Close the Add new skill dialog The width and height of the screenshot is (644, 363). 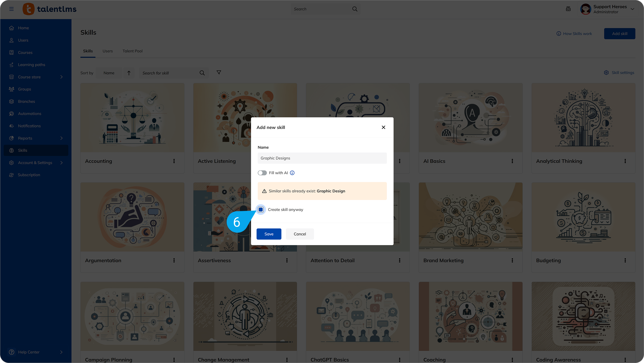coord(383,127)
